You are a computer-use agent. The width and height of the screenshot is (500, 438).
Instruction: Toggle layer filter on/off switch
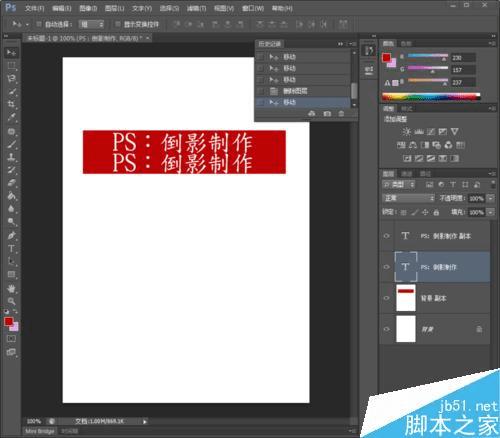tap(493, 184)
